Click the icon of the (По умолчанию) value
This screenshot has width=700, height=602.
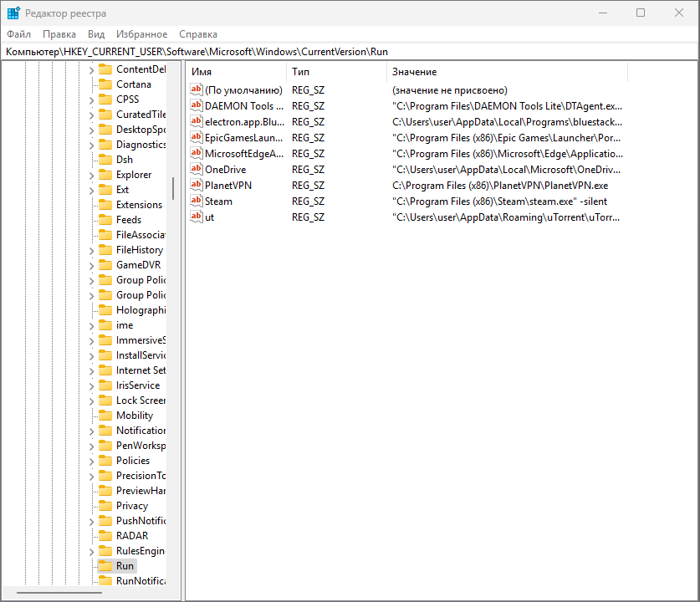(x=197, y=89)
